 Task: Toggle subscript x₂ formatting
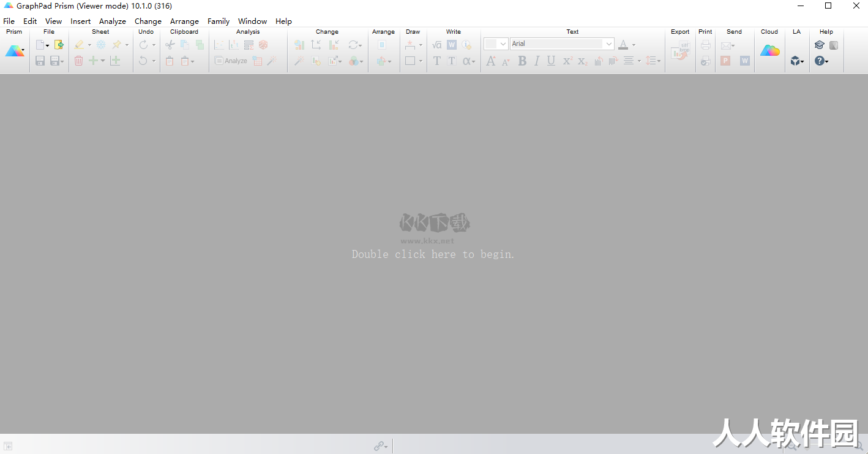point(583,61)
